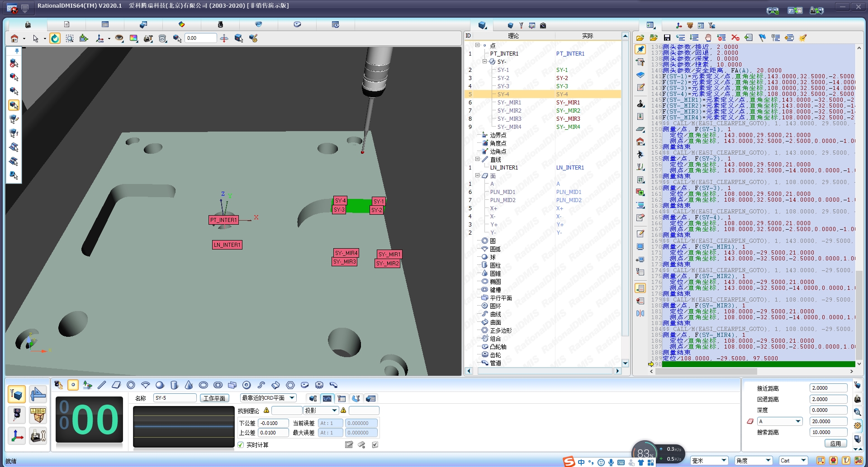Toggle the coordinate system axes mode button

17,436
